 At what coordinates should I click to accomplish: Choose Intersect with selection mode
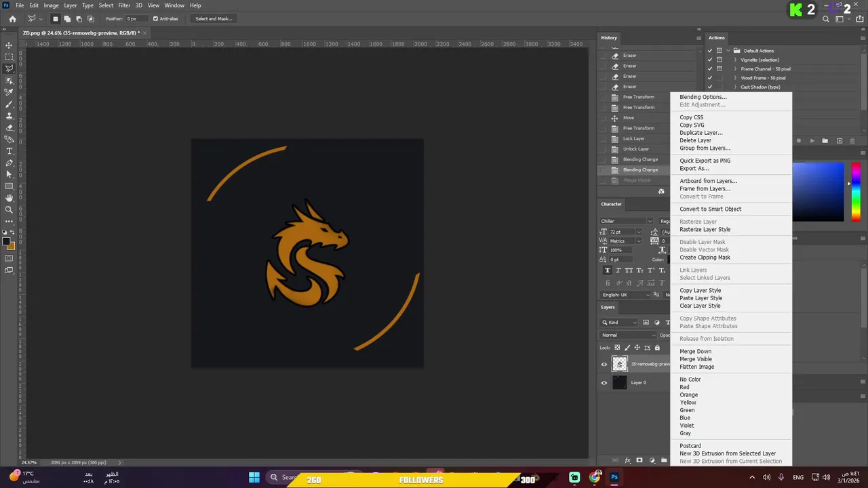[91, 19]
